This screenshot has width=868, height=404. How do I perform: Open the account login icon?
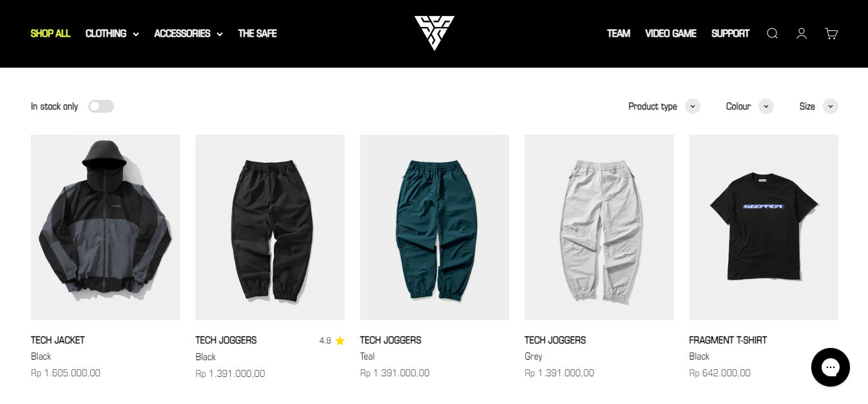(802, 34)
